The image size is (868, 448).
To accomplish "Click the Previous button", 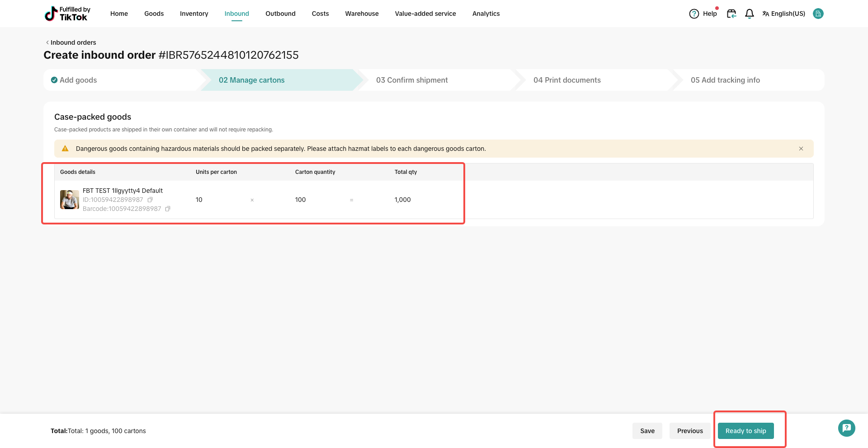I will coord(690,431).
